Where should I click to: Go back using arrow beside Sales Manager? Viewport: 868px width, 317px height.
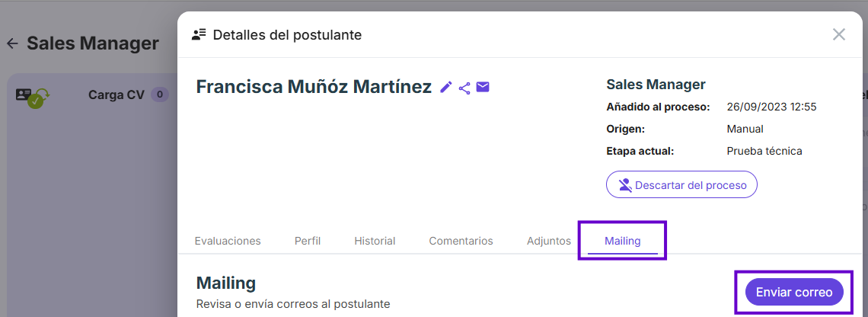pyautogui.click(x=12, y=43)
